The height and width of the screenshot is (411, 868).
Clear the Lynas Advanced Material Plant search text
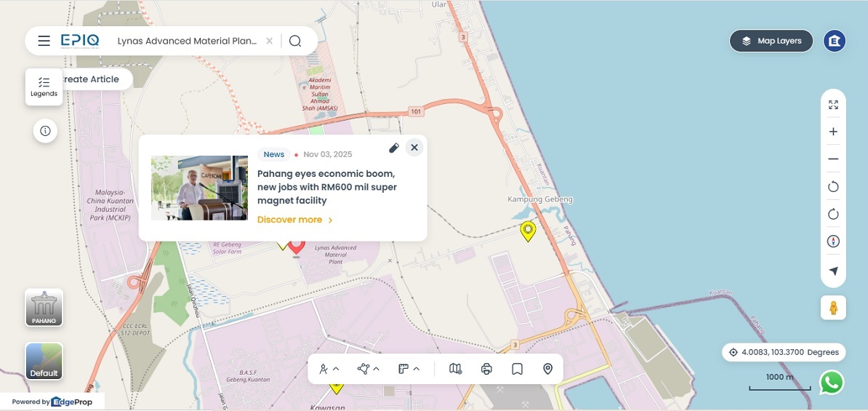point(269,41)
